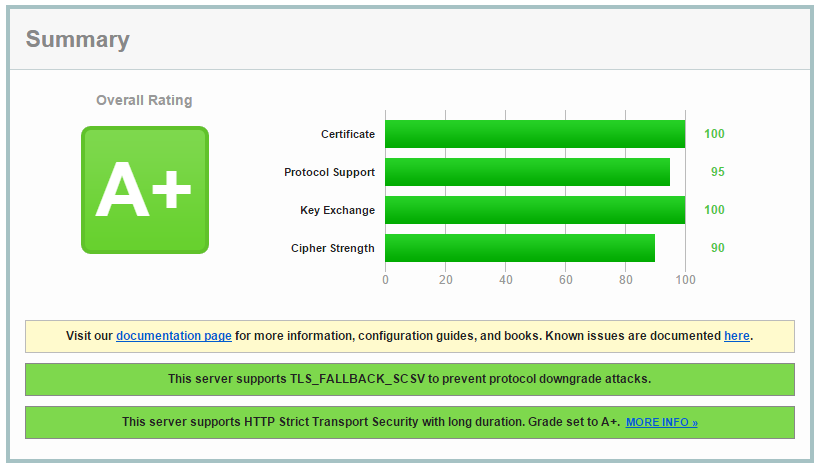Click the Certificate label
The height and width of the screenshot is (467, 818).
(x=347, y=134)
